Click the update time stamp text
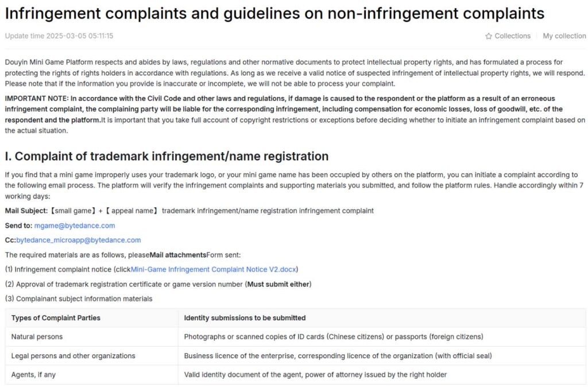This screenshot has height=388, width=588. [59, 36]
